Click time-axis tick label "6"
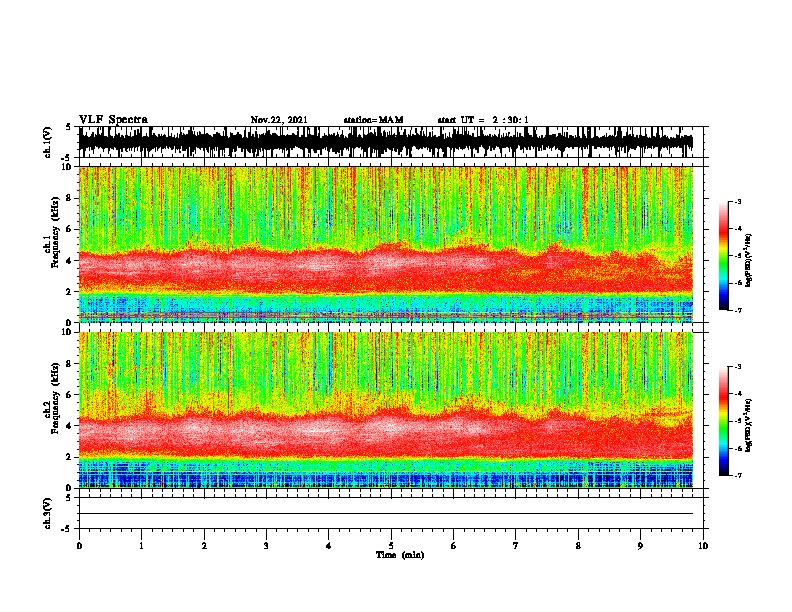Image resolution: width=792 pixels, height=612 pixels. [x=454, y=546]
